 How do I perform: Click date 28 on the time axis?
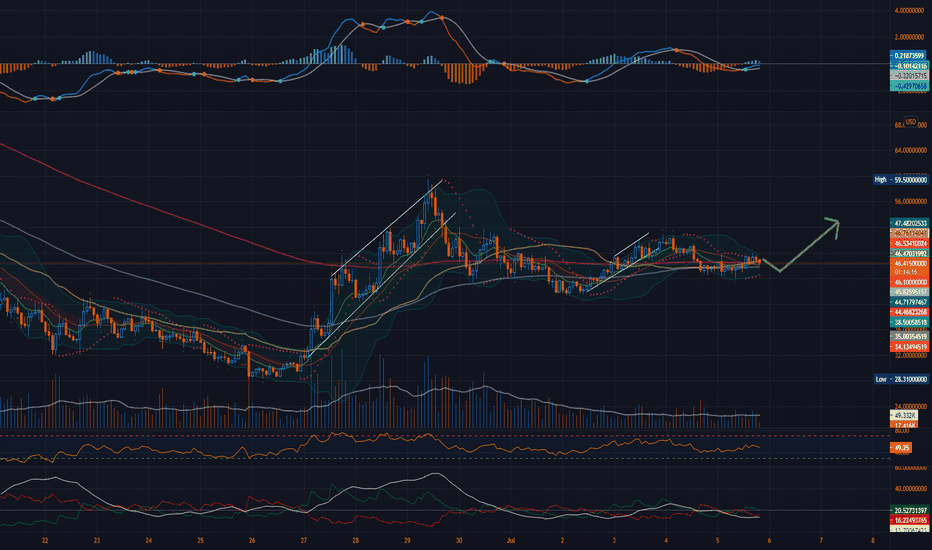[x=355, y=541]
